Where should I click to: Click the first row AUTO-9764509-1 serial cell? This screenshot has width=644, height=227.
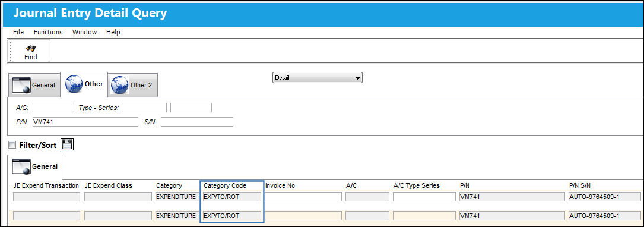click(605, 197)
